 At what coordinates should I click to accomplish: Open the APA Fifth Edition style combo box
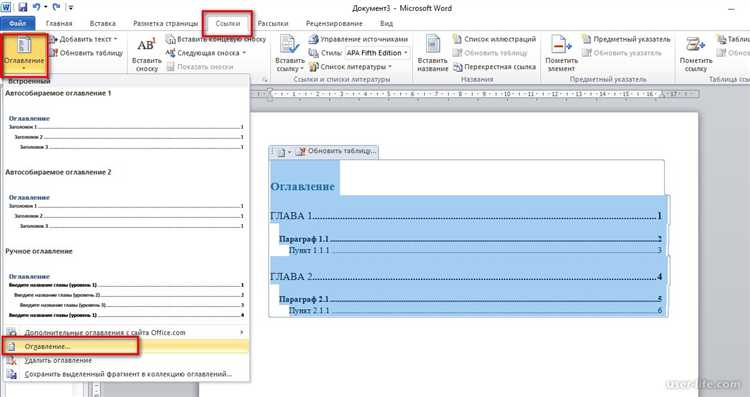[377, 53]
